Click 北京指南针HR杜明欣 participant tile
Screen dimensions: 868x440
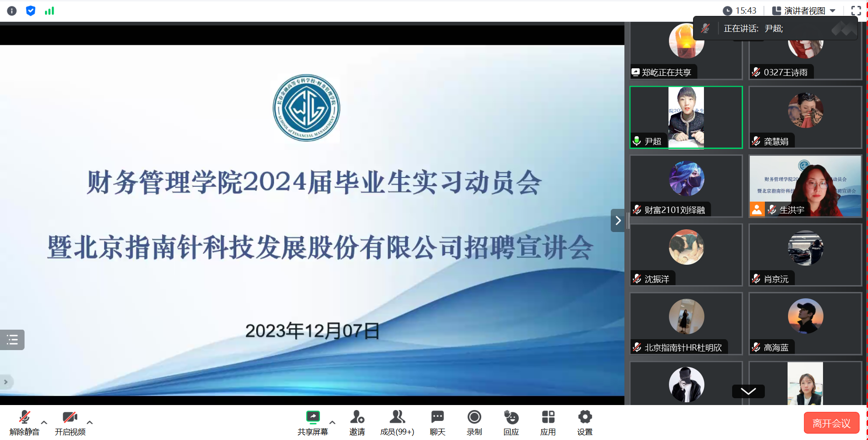tap(686, 324)
